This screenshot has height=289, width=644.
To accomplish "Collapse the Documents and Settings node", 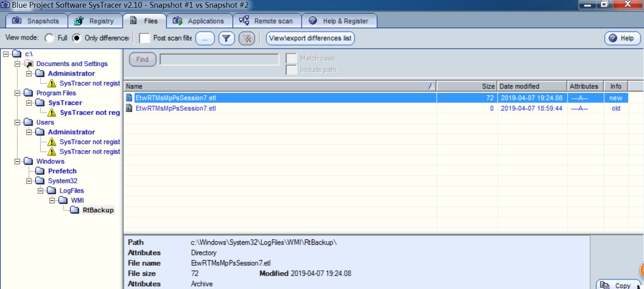I will [17, 64].
